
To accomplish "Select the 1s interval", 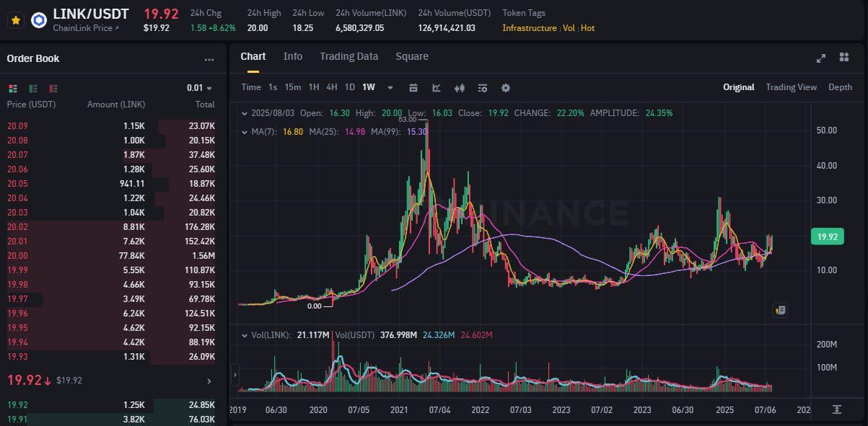I will pyautogui.click(x=273, y=87).
